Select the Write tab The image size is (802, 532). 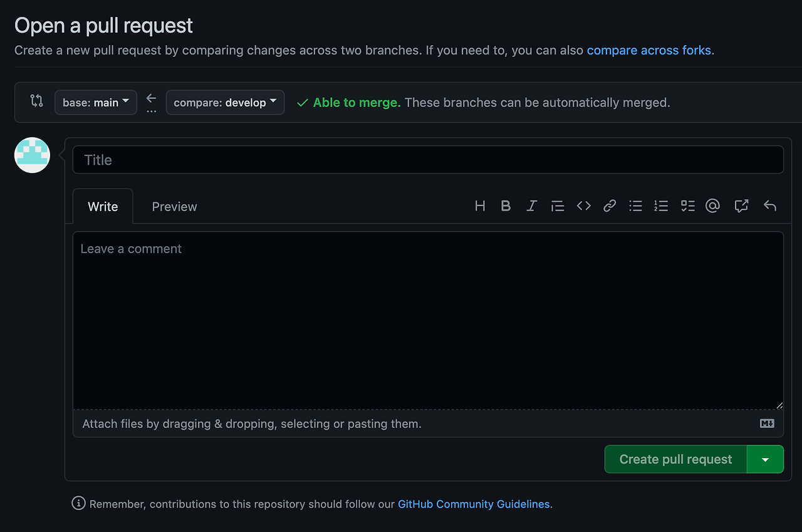(102, 206)
